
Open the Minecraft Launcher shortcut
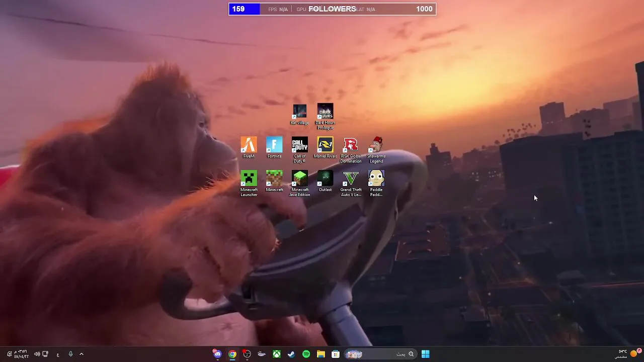pos(249,184)
